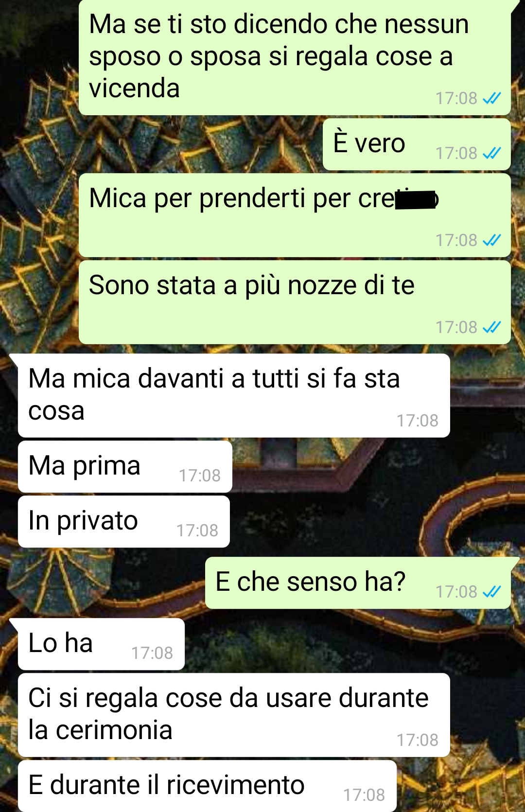Tap the timestamp on 'In privato' bubble
525x812 pixels.
[x=197, y=530]
